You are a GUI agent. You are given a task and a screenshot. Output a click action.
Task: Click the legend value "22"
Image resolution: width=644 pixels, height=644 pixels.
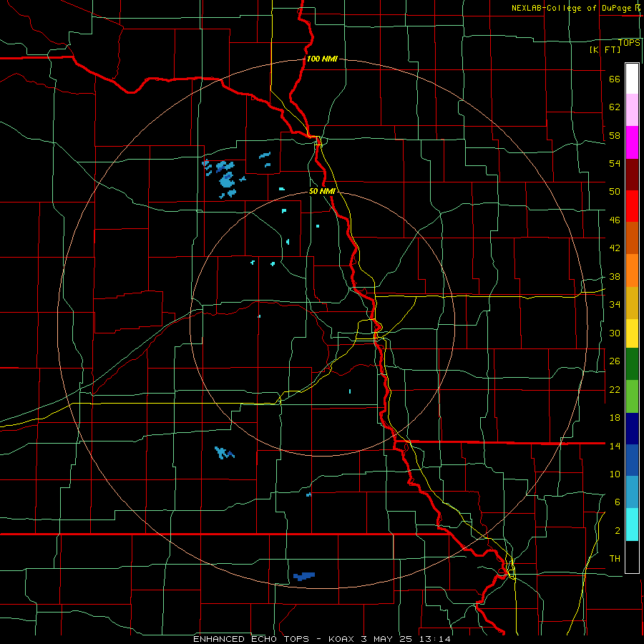[x=615, y=390]
